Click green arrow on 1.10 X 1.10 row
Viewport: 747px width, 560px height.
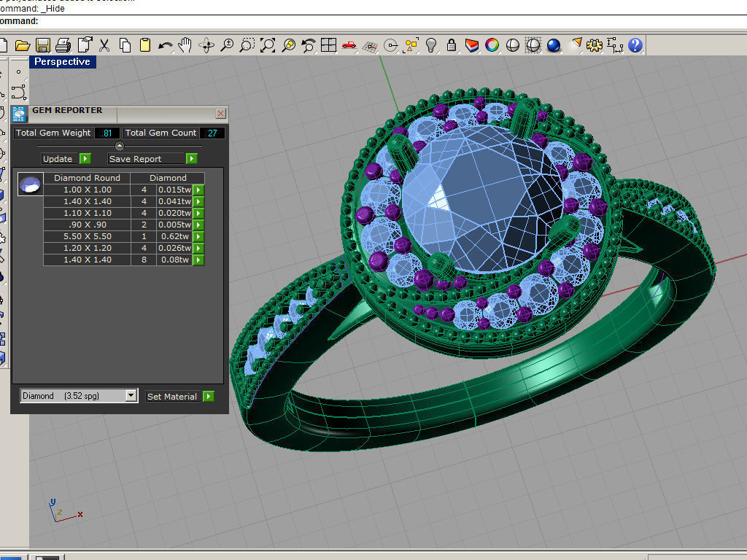click(x=198, y=213)
